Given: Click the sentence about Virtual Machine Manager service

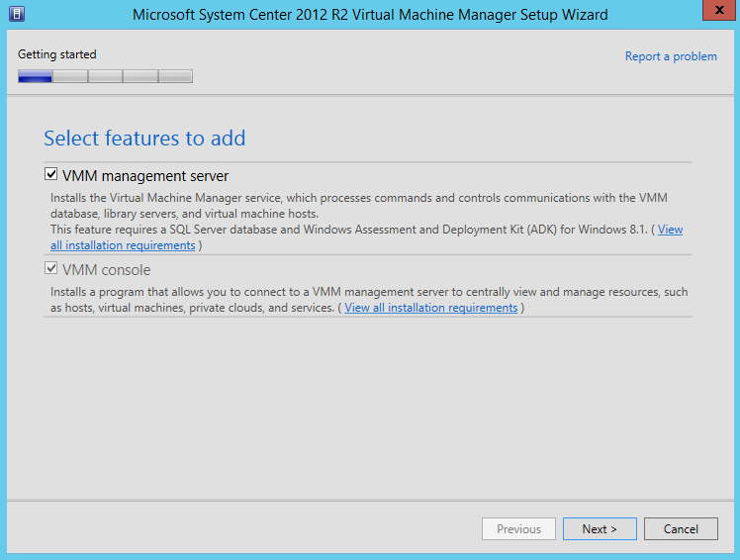Looking at the screenshot, I should 359,206.
